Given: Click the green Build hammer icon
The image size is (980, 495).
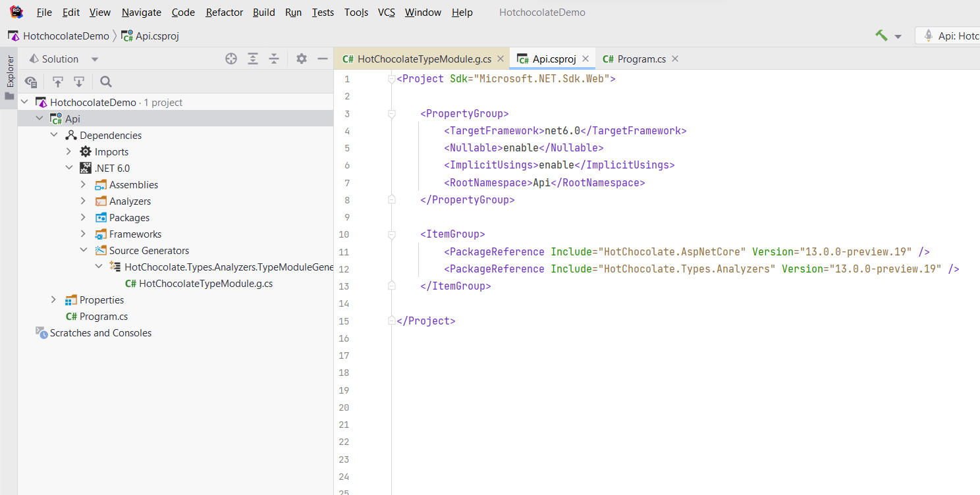Looking at the screenshot, I should tap(880, 35).
